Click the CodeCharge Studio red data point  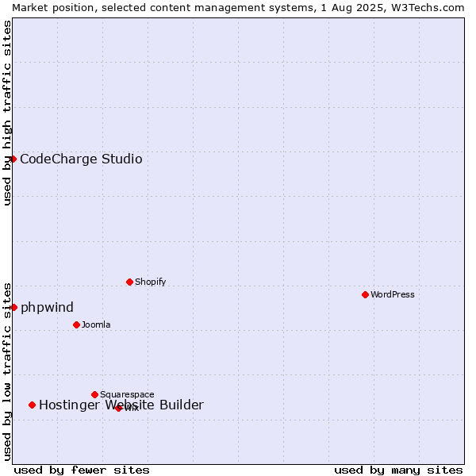[13, 159]
